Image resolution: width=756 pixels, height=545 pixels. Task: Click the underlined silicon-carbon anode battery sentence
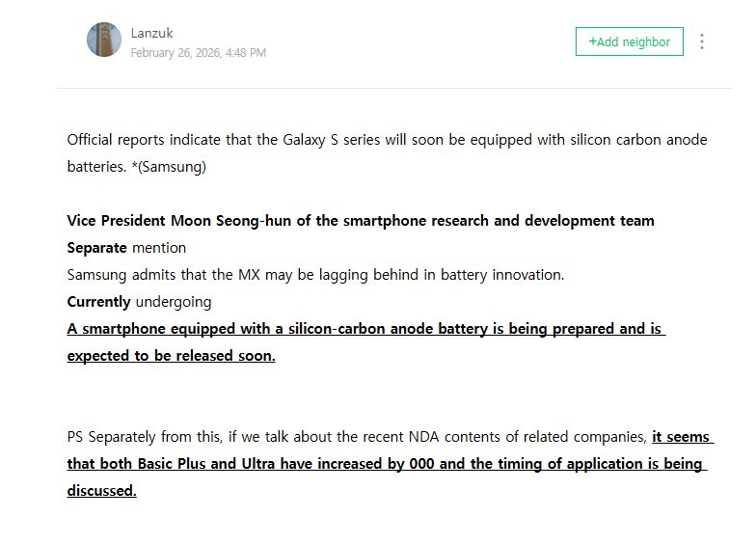coord(365,329)
